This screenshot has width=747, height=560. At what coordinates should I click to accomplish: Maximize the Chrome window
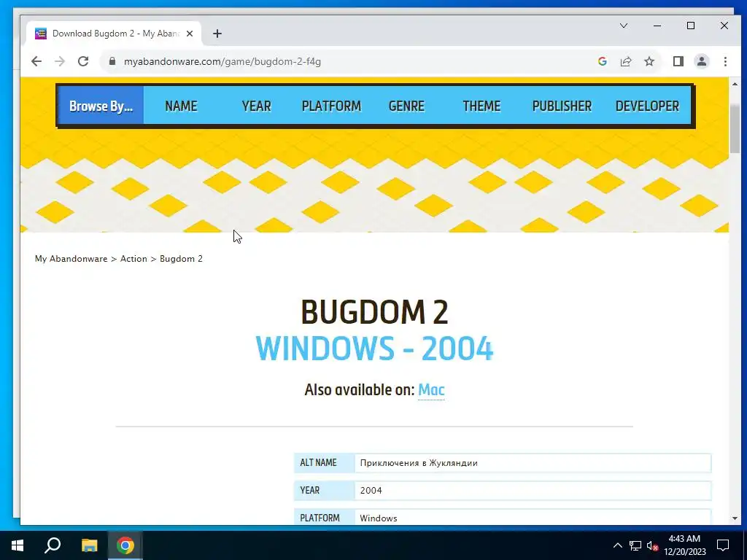click(691, 26)
